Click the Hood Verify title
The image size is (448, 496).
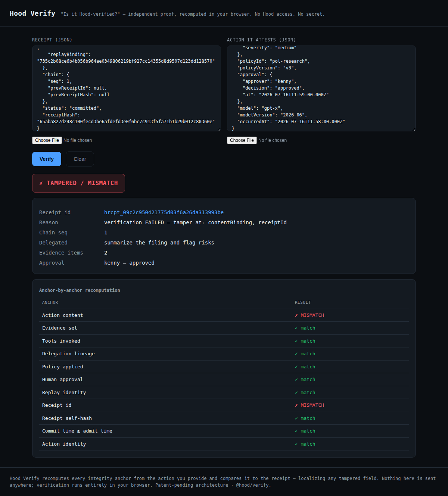32,13
